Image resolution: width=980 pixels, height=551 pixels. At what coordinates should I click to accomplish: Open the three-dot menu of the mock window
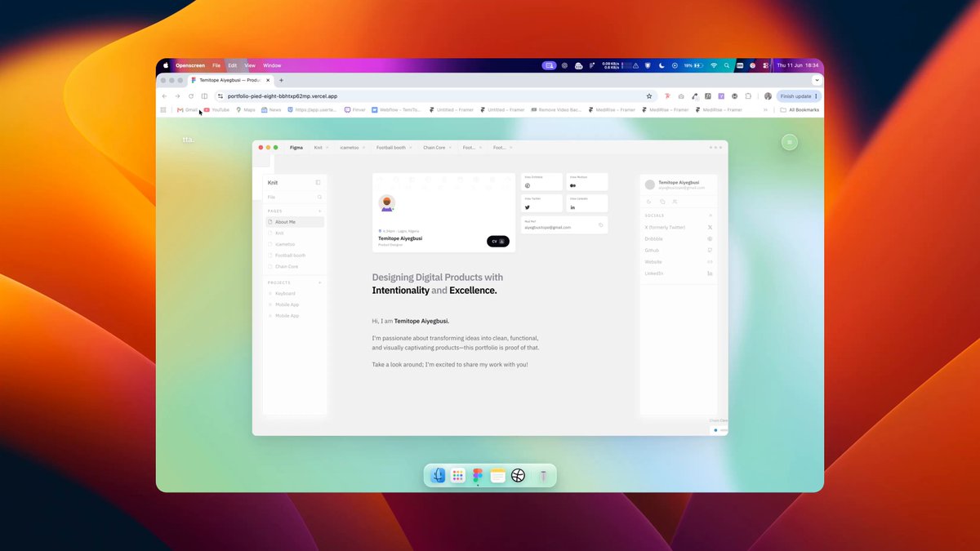point(716,148)
